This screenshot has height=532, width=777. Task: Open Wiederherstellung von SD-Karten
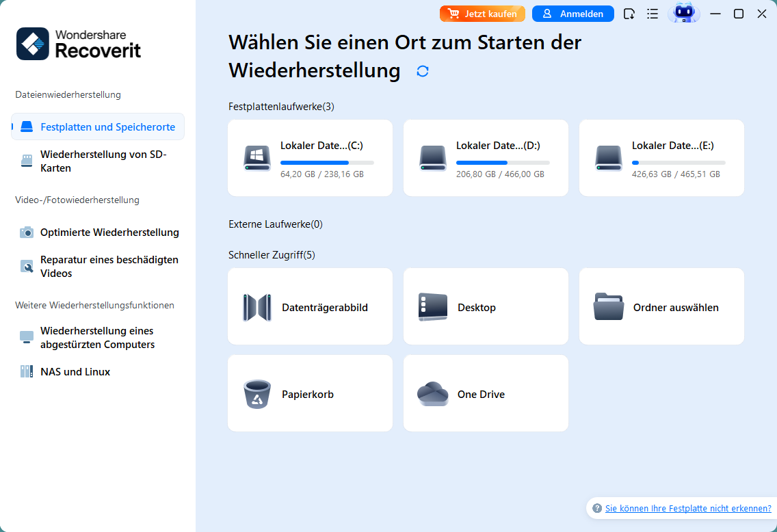coord(98,161)
